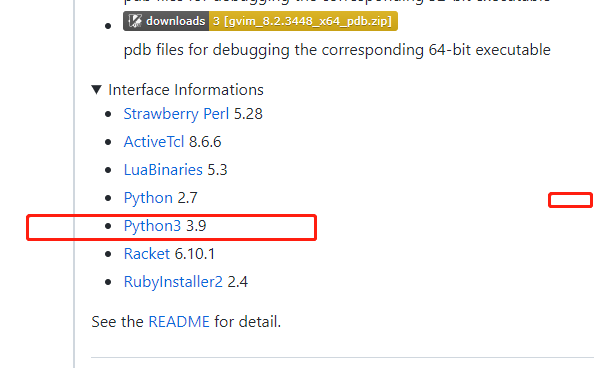The width and height of the screenshot is (594, 368).
Task: Click the 8.6.6 version beside ActiveTcl
Action: point(205,142)
